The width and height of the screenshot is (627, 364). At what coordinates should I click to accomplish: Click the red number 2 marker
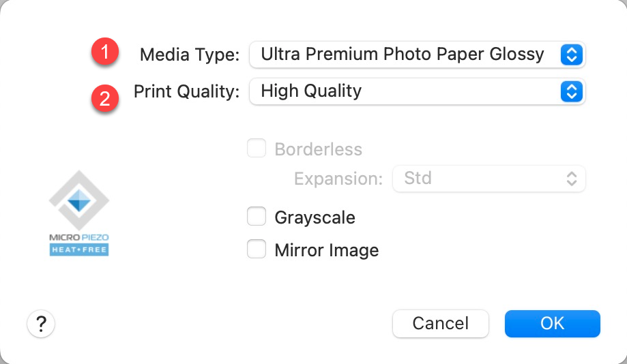pyautogui.click(x=105, y=97)
